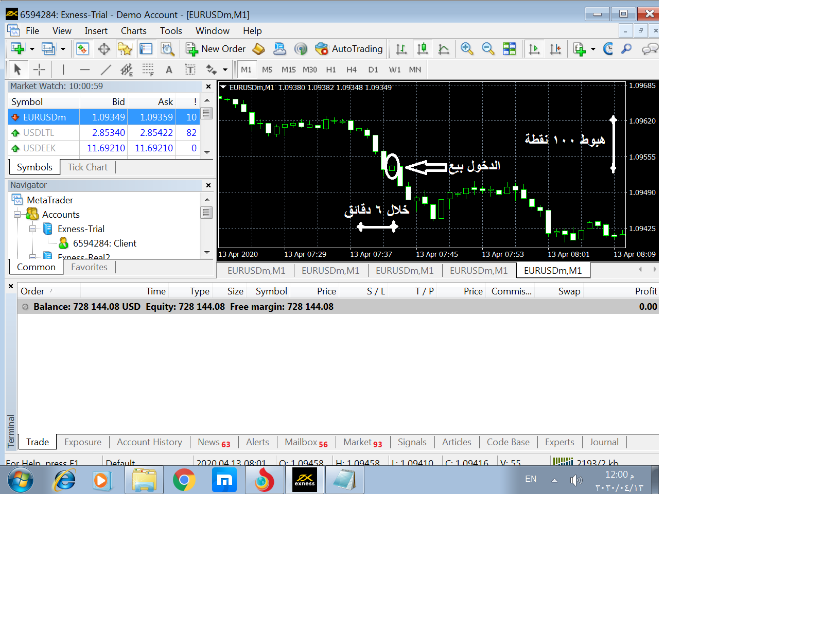Open the Charts menu
840x630 pixels.
[134, 31]
